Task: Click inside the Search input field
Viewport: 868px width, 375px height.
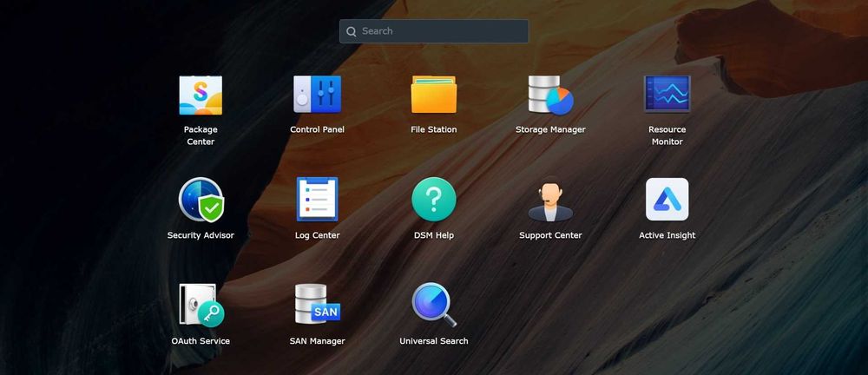Action: [434, 31]
